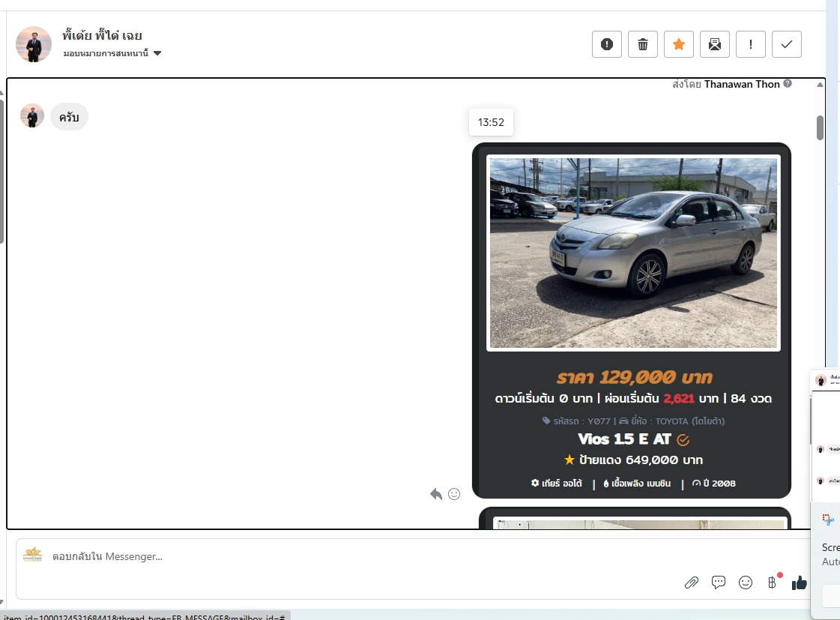Viewport: 840px width, 620px height.
Task: Click the contact name in the header
Action: 102,35
